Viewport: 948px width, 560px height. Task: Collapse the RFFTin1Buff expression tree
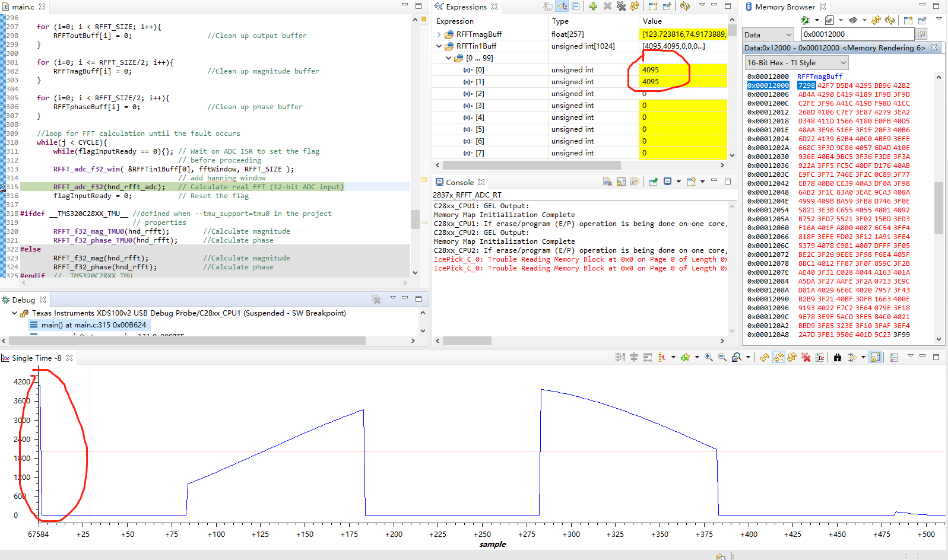(439, 46)
